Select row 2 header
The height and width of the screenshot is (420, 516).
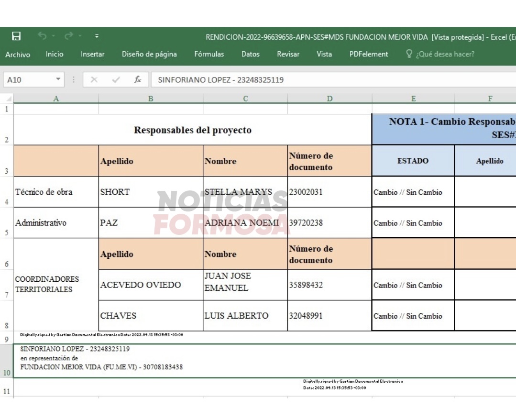7,130
